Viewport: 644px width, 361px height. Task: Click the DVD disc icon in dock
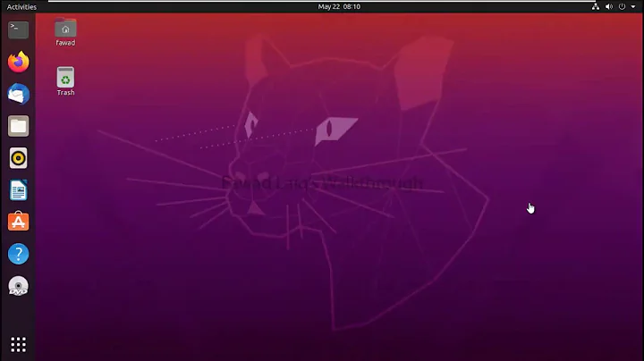pyautogui.click(x=18, y=286)
